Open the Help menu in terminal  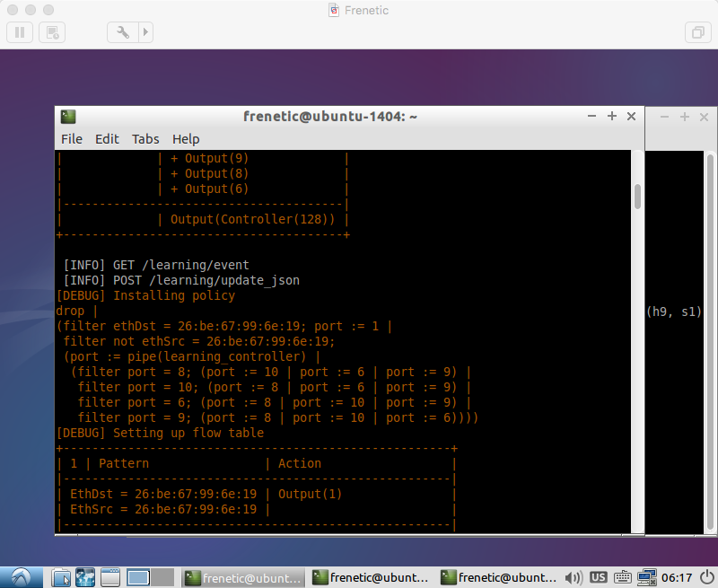pos(186,139)
